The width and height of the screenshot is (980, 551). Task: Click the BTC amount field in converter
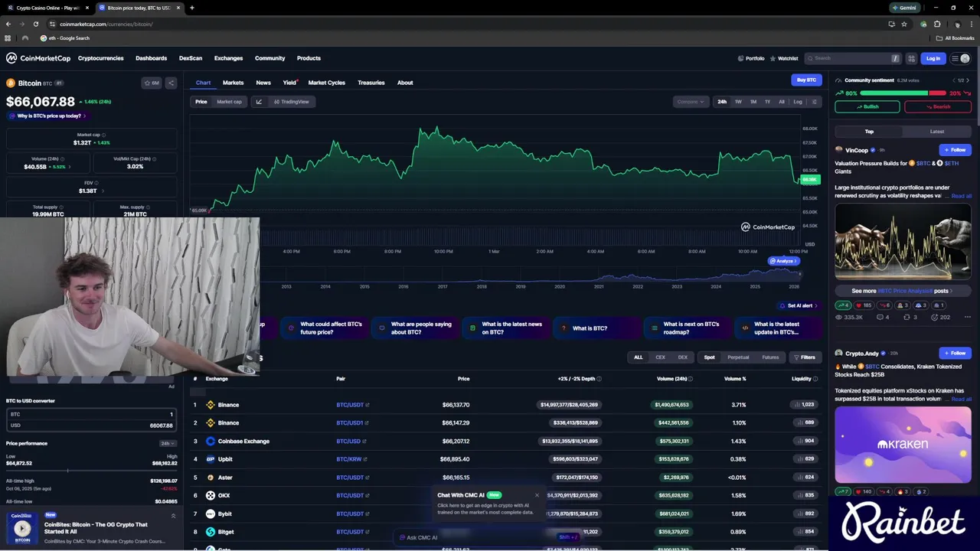click(x=91, y=414)
